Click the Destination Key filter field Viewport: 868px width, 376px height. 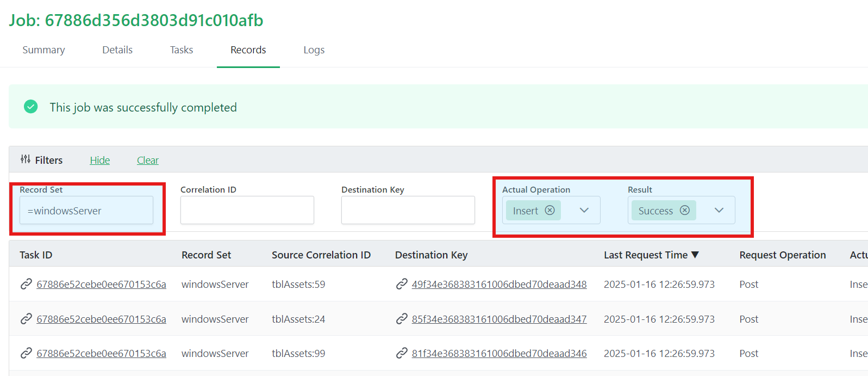coord(408,210)
